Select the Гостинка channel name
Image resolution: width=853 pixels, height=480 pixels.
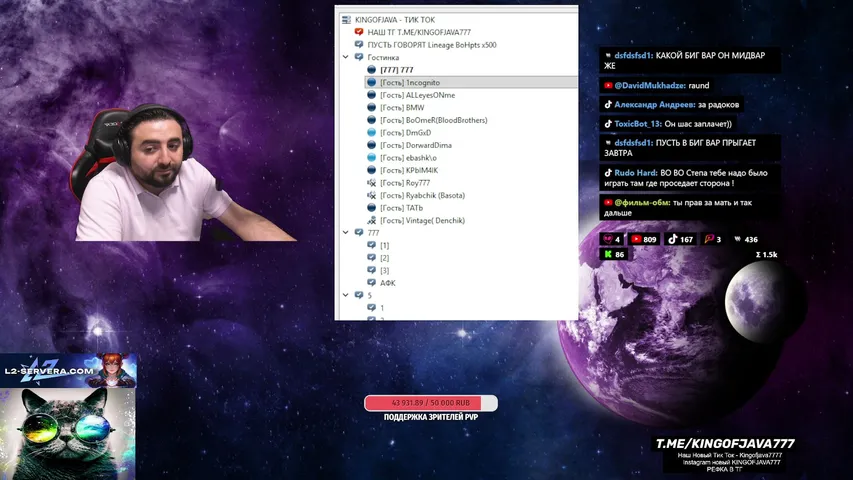[383, 57]
